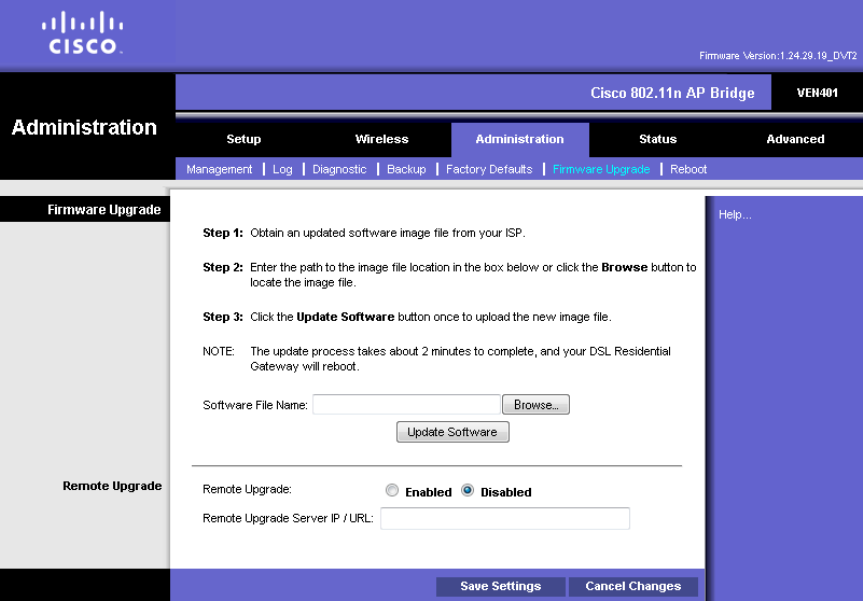Open the Factory Defaults sub-tab
Viewport: 863px width, 601px height.
(489, 170)
